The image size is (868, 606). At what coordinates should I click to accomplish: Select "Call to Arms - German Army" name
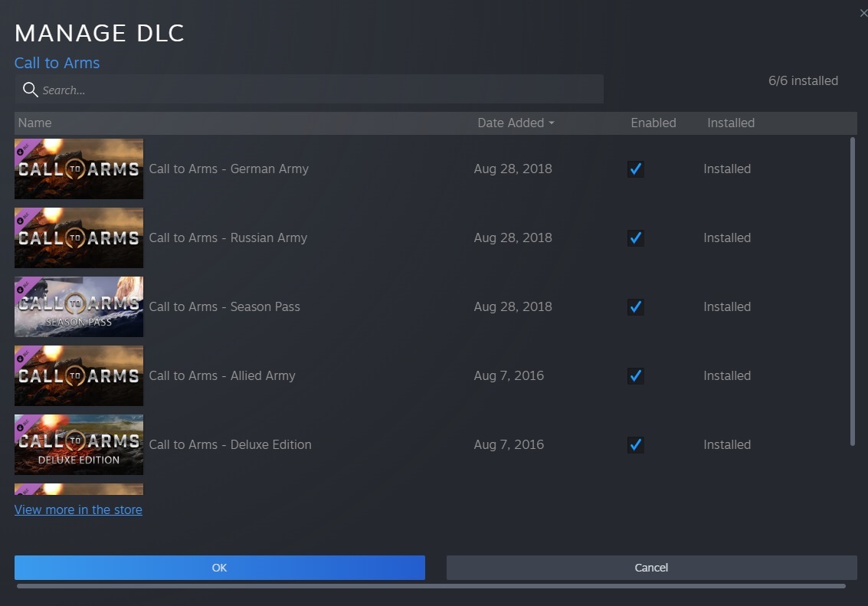pos(228,169)
